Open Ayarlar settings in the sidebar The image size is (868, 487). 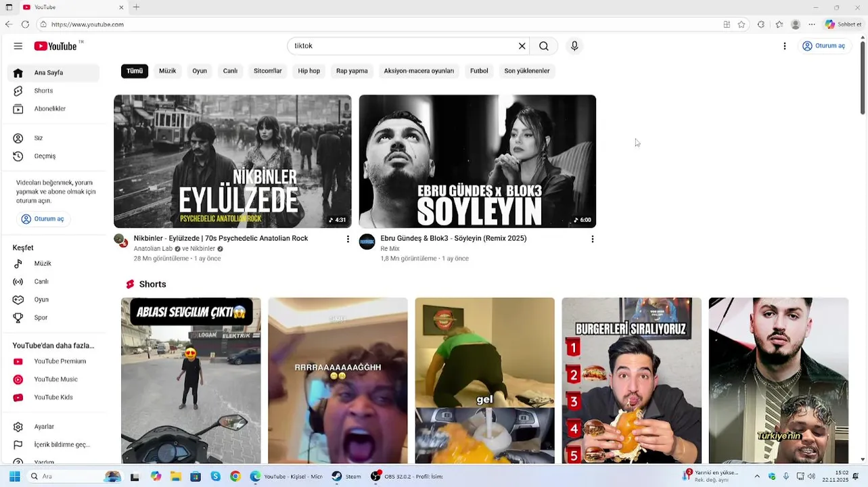click(x=53, y=427)
